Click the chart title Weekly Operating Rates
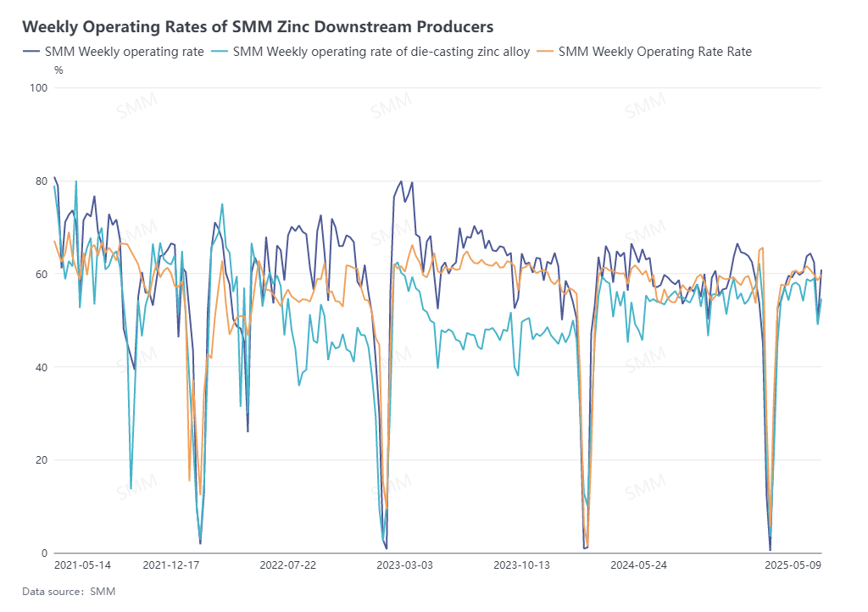Viewport: 868px width, 612px height. (258, 26)
